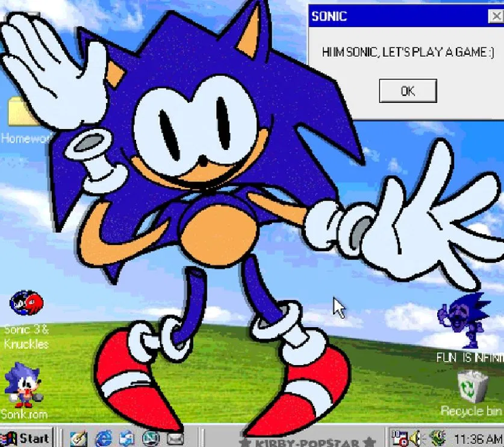The height and width of the screenshot is (447, 504).
Task: Click the volume speaker tray icon
Action: coord(415,438)
